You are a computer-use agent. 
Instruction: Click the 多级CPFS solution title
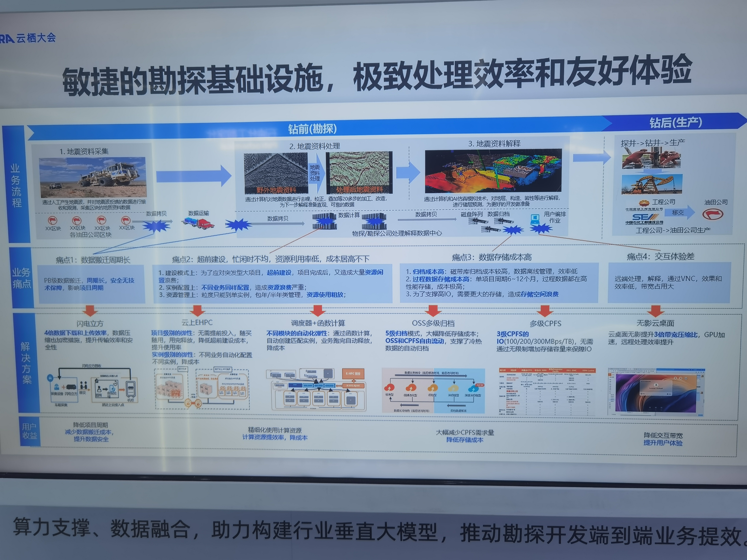(545, 323)
